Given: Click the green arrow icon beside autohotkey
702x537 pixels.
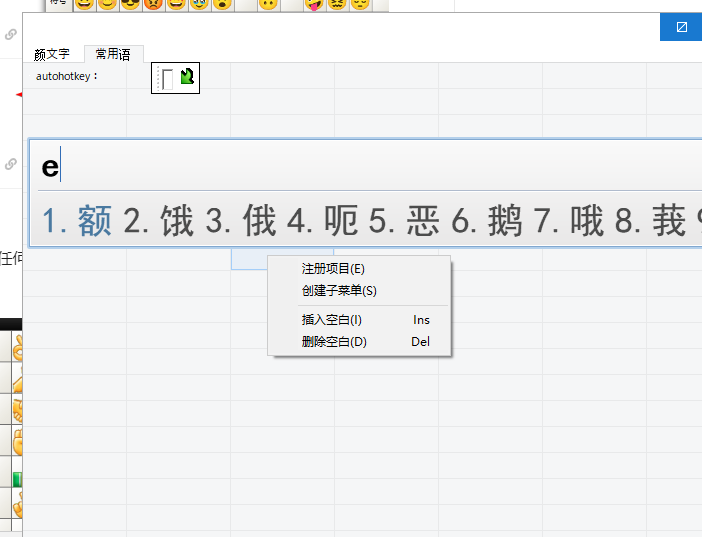Looking at the screenshot, I should (x=187, y=77).
